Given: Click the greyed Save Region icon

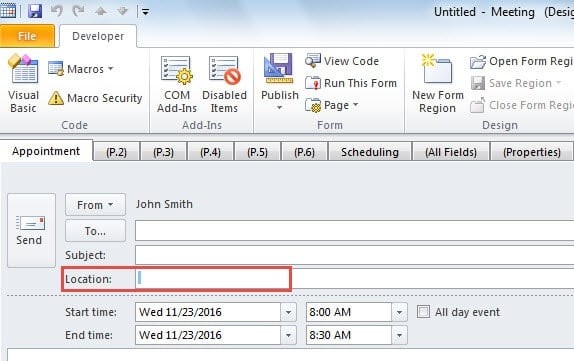Looking at the screenshot, I should point(478,83).
